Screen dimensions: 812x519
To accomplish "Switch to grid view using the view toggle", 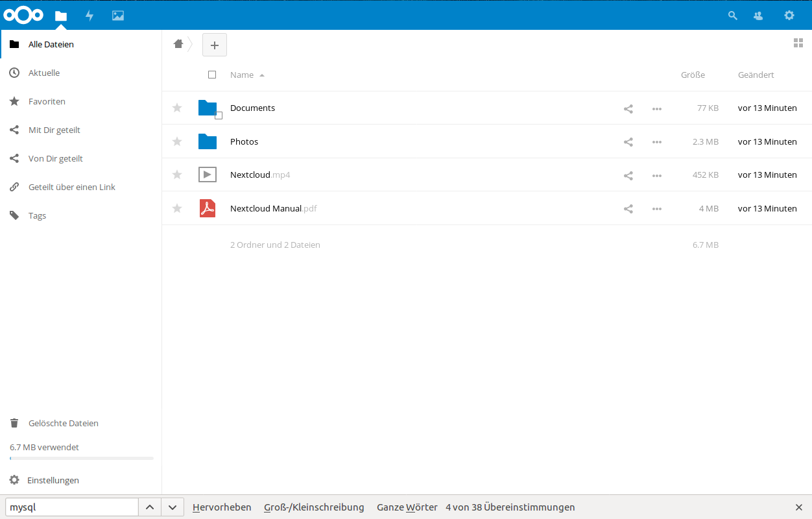I will [x=798, y=43].
